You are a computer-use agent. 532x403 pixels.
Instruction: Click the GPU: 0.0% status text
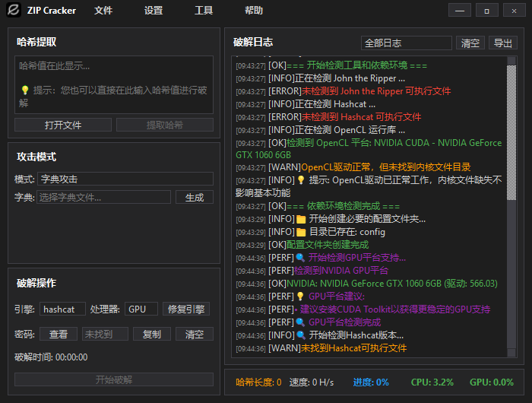pyautogui.click(x=492, y=382)
